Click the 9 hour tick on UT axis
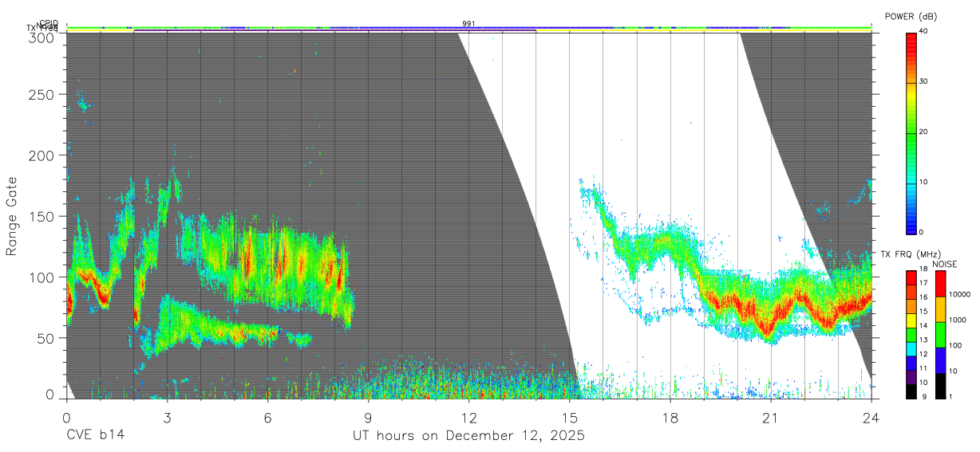 click(368, 417)
